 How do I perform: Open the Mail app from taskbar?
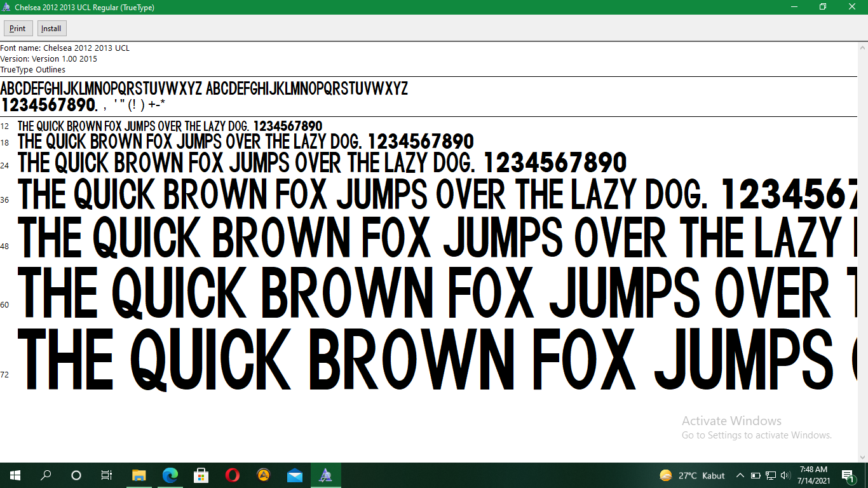point(294,475)
